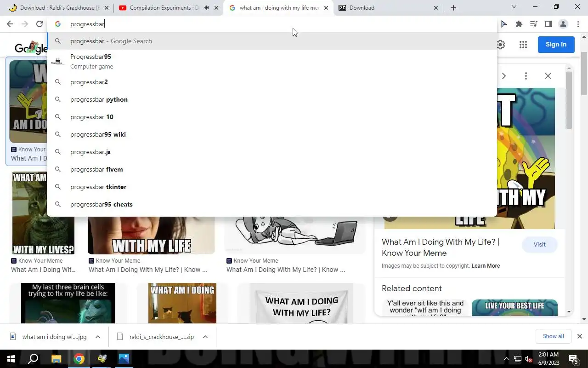Open the Photos app on taskbar
This screenshot has width=588, height=368.
(124, 359)
